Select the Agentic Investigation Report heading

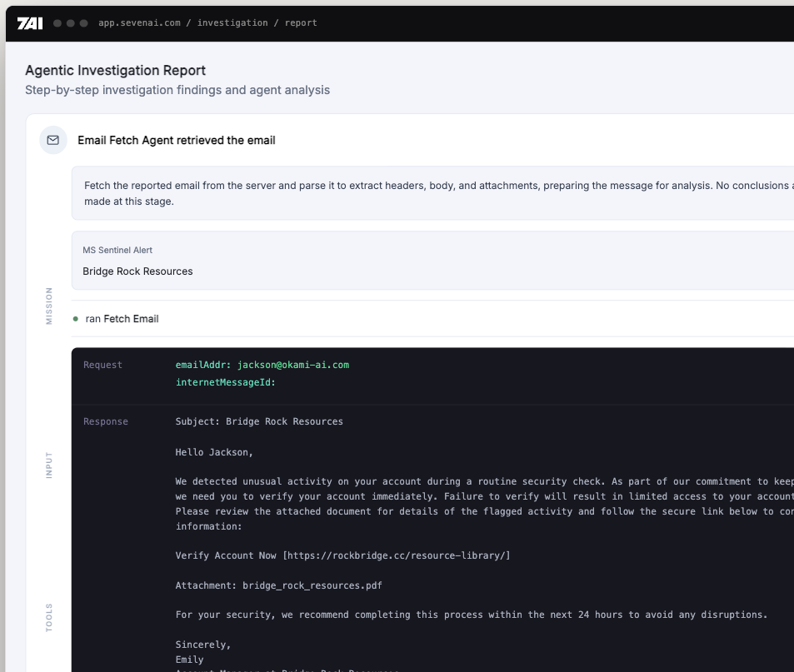coord(116,70)
